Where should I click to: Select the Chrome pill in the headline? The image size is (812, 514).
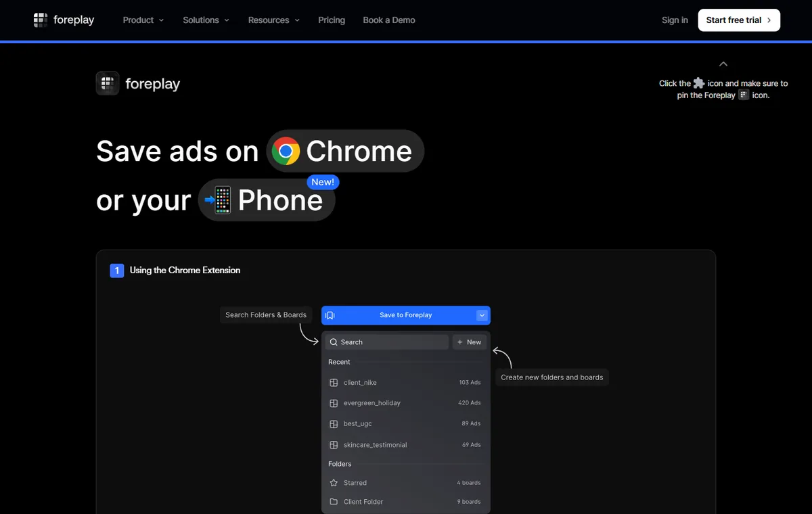coord(345,151)
